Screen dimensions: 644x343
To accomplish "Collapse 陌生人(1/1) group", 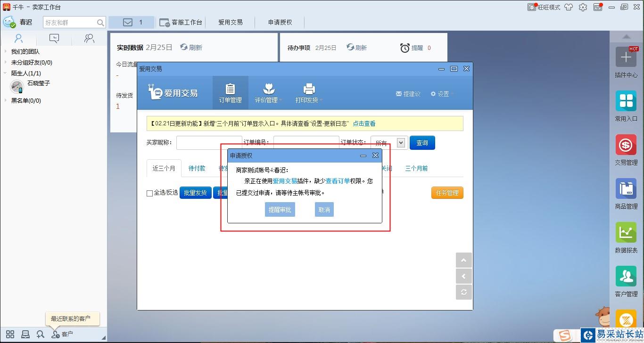I will pos(6,73).
